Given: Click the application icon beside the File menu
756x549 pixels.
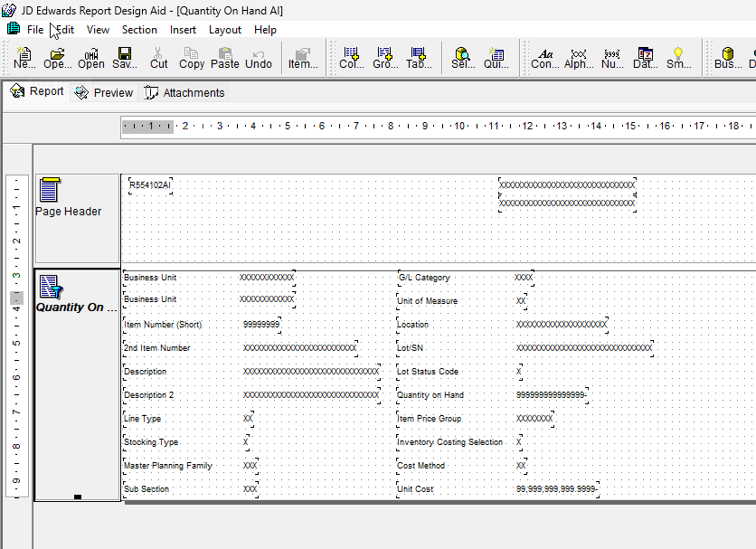Looking at the screenshot, I should (14, 29).
